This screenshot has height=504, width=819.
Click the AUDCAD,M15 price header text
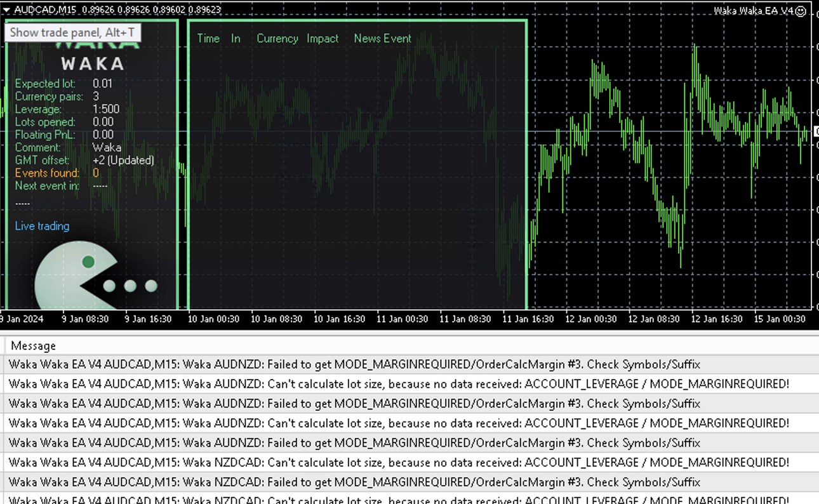coord(117,10)
